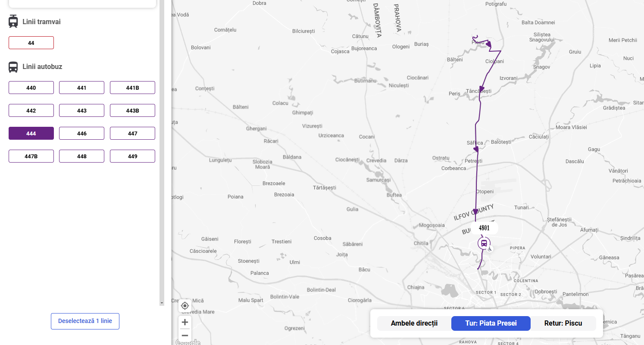Image resolution: width=644 pixels, height=345 pixels.
Task: Select bus line 446
Action: point(81,133)
